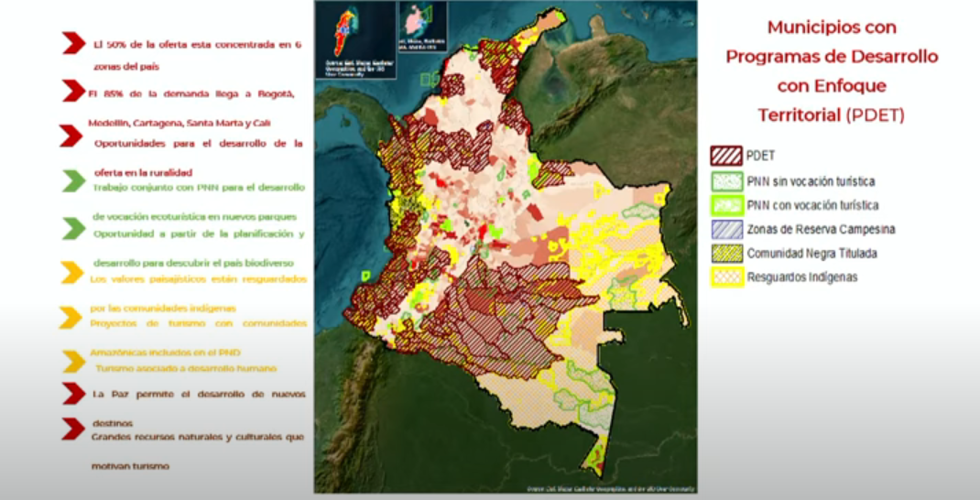Click the text 'Medellín, Cartagena, Santa Marta y Cali'

(x=180, y=123)
